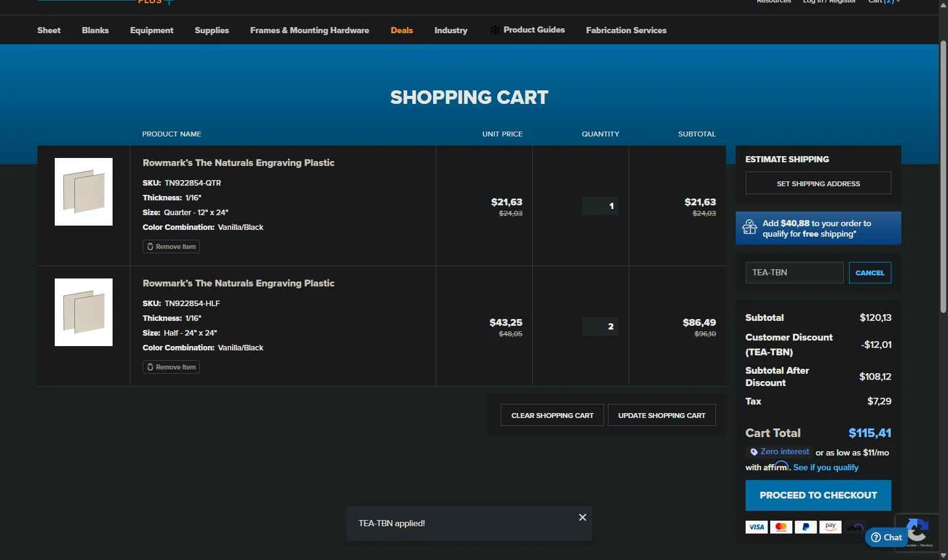
Task: Remove the TN922854-QTR item
Action: point(171,246)
